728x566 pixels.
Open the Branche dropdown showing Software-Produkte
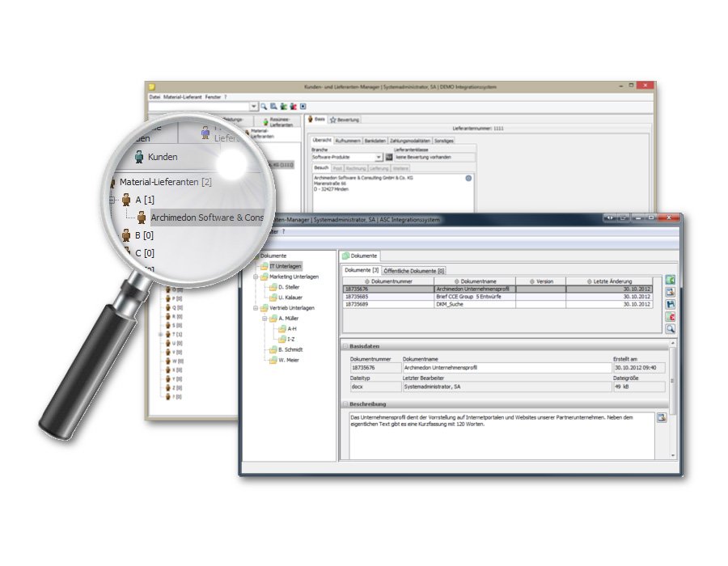point(379,158)
